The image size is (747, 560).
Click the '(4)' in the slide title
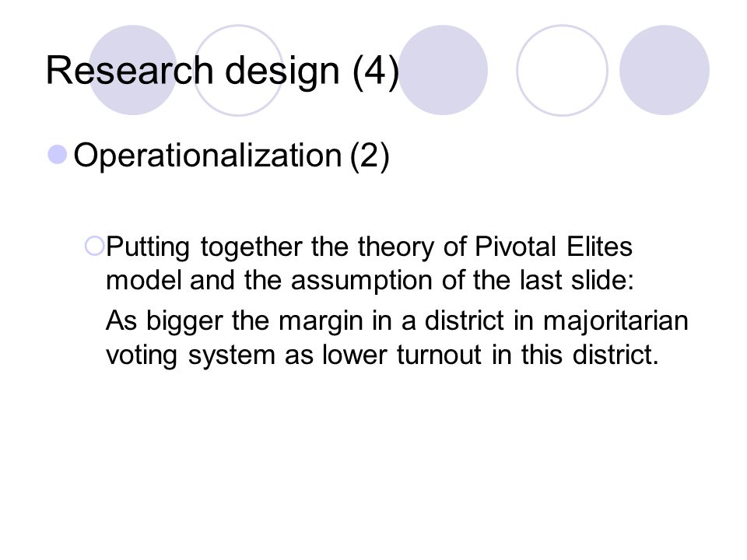(376, 72)
